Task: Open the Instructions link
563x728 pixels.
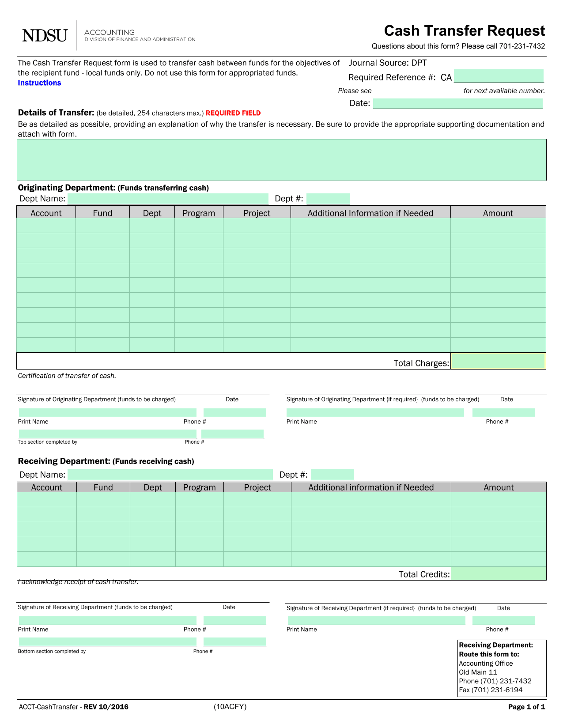Action: click(x=39, y=83)
